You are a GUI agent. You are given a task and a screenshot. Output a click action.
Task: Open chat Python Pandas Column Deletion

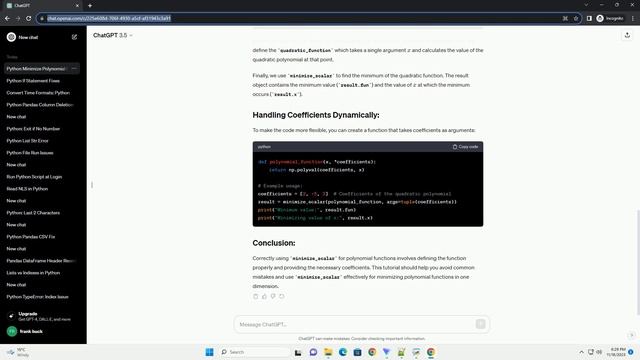coord(40,104)
